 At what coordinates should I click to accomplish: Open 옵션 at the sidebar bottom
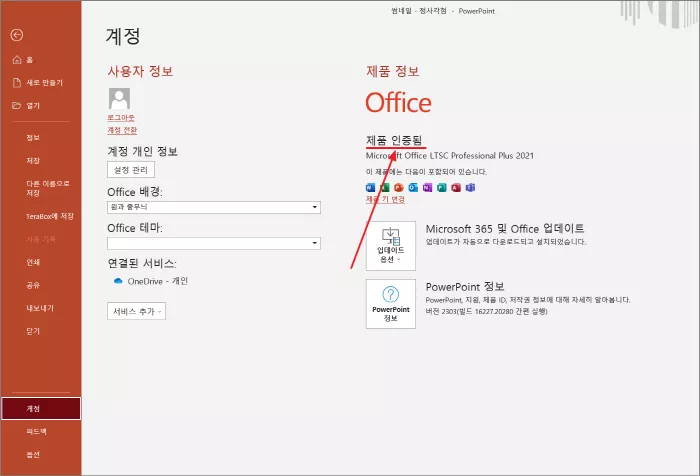point(33,455)
